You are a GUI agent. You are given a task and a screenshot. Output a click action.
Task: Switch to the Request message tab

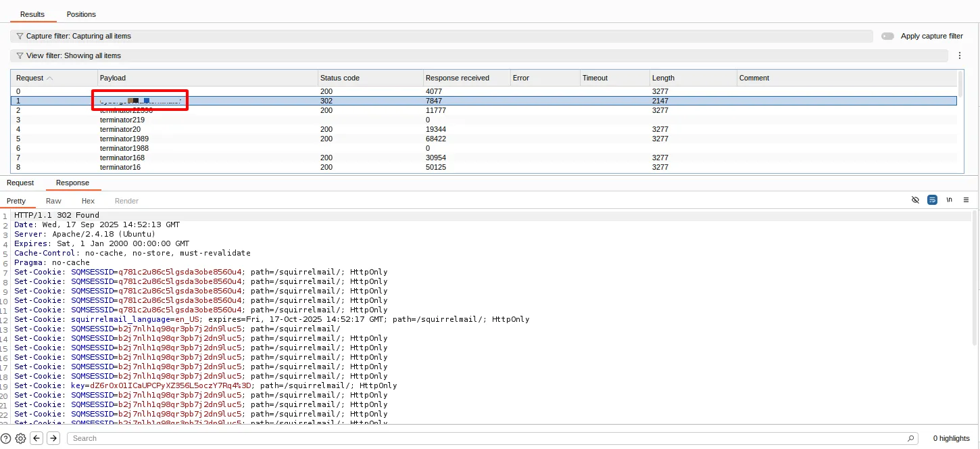[20, 183]
